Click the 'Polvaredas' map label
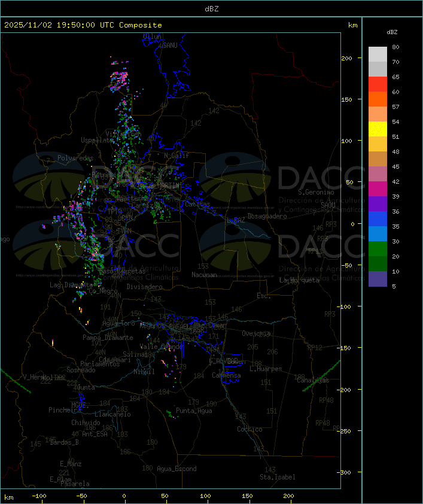The width and height of the screenshot is (423, 504). (75, 158)
